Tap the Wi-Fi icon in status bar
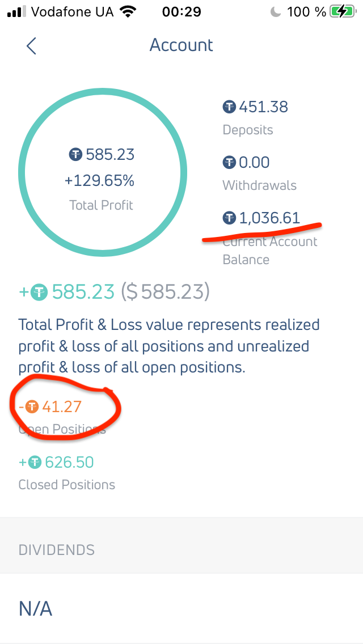This screenshot has width=363, height=644. tap(128, 11)
